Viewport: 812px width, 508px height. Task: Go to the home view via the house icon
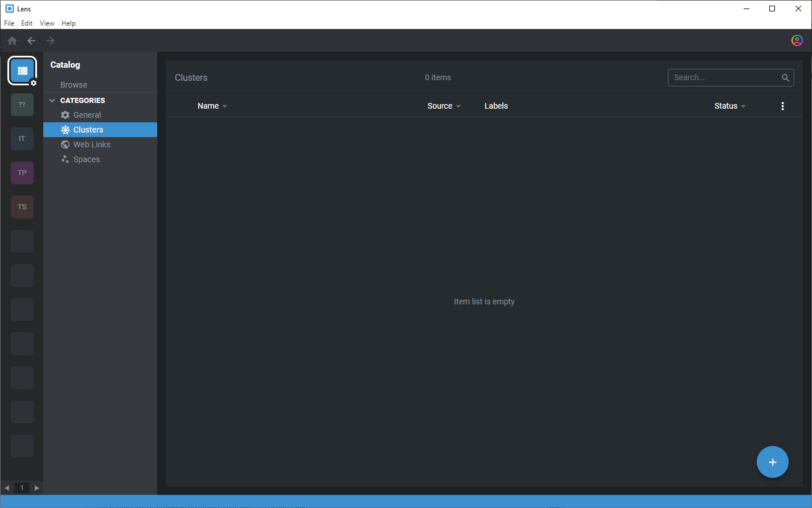[13, 40]
